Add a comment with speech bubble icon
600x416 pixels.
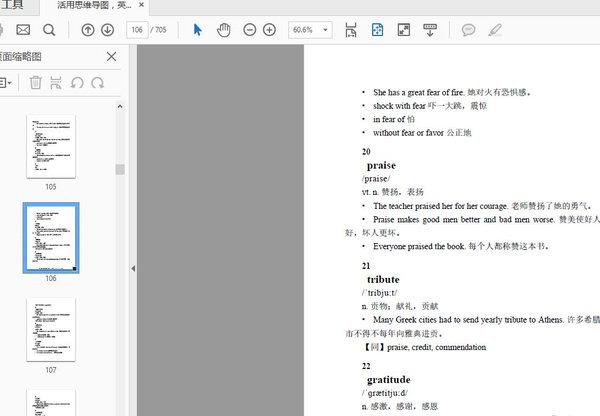[x=468, y=30]
